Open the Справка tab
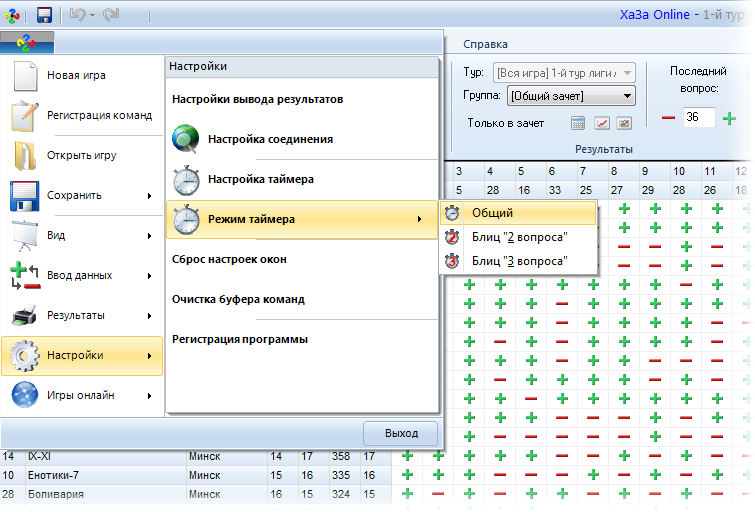Image resolution: width=755 pixels, height=512 pixels. pos(485,44)
